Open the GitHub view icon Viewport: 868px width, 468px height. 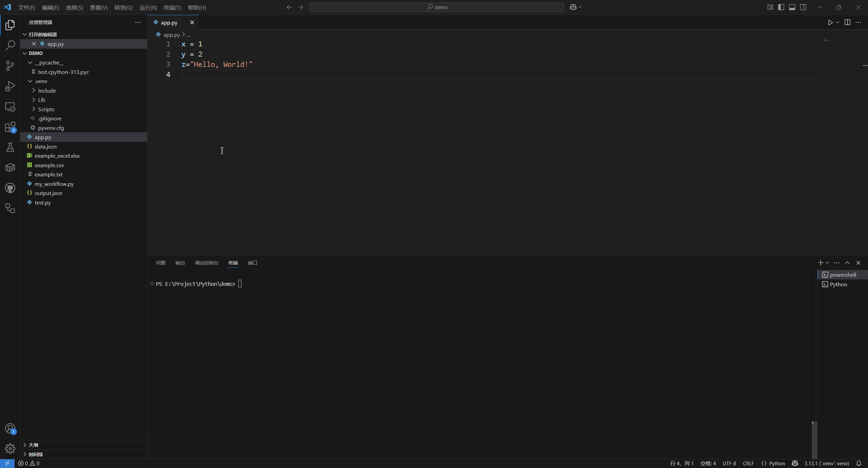pos(10,188)
